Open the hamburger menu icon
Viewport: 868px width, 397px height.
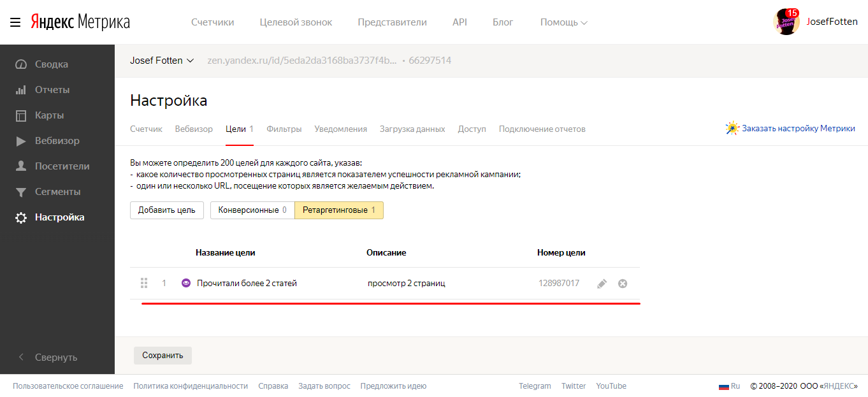[x=15, y=22]
